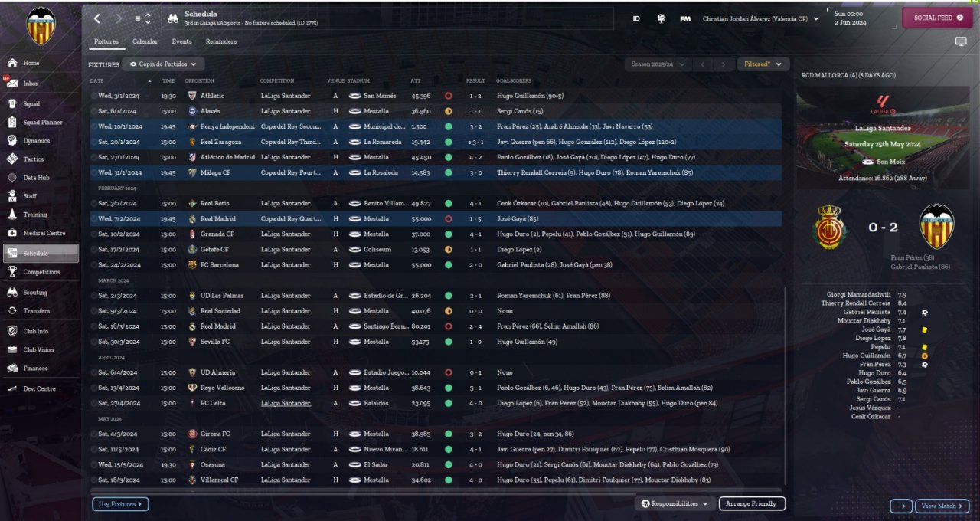Click player Cenk Özkacar in ratings list
This screenshot has height=521, width=980.
click(x=871, y=416)
